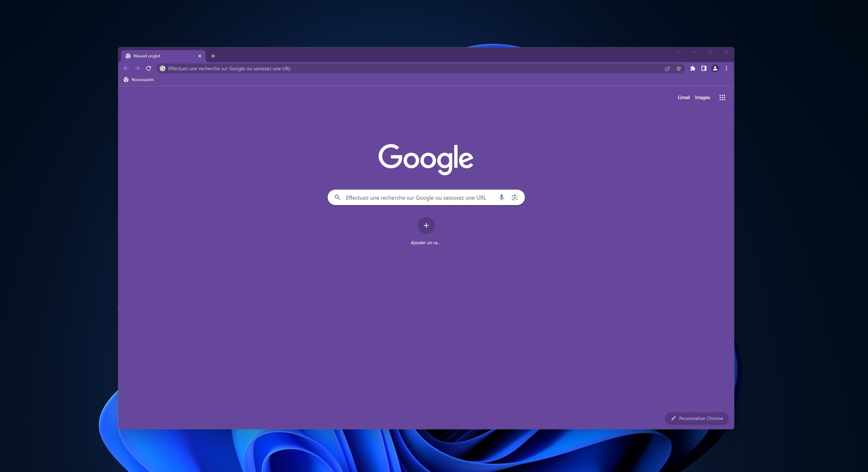Start voice search with the microphone icon
This screenshot has height=472, width=868.
(502, 198)
